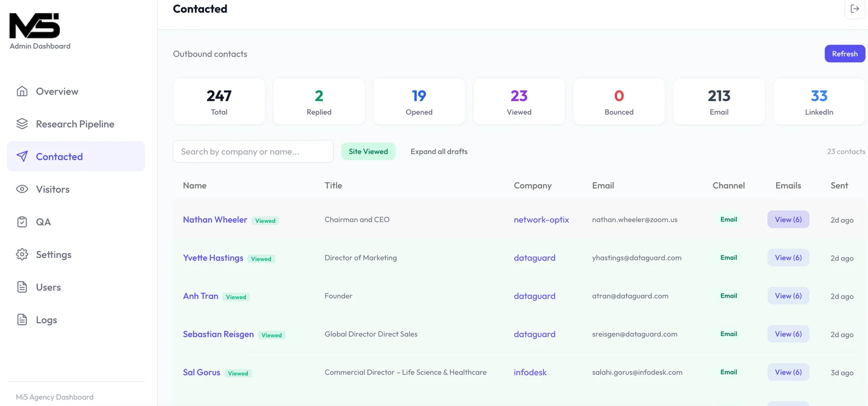
Task: Open Anh Tran's contact link
Action: click(201, 296)
